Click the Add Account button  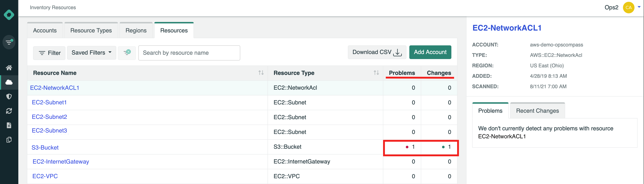(x=430, y=52)
